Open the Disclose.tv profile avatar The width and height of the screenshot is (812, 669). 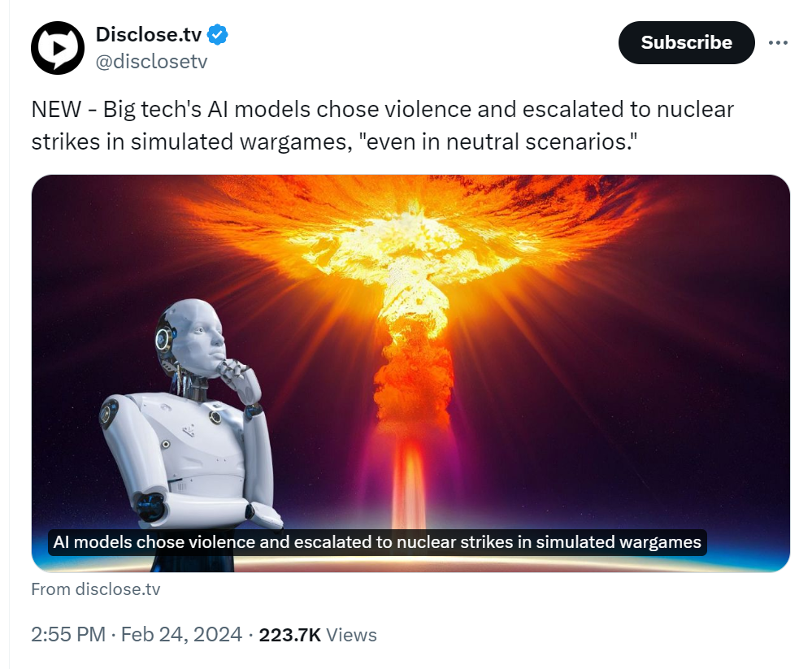pyautogui.click(x=58, y=48)
